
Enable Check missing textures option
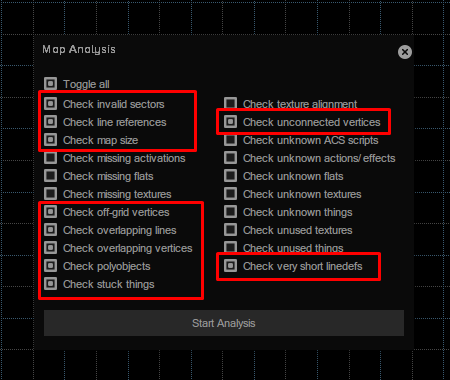click(x=51, y=194)
